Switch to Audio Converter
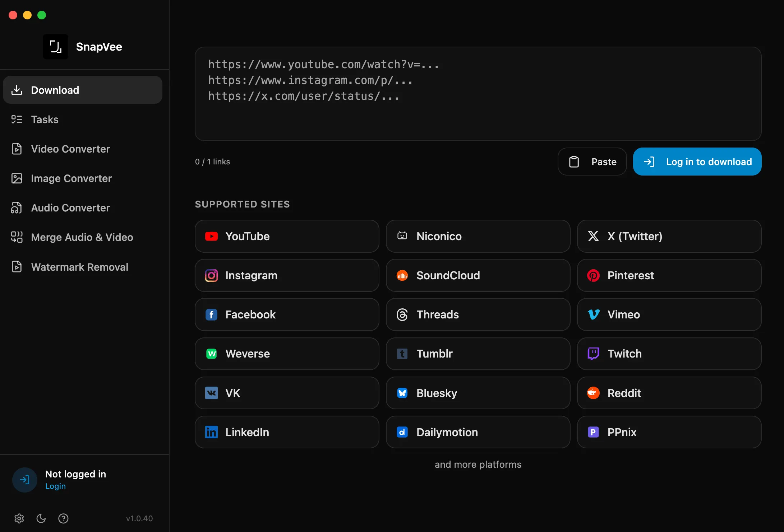The height and width of the screenshot is (532, 784). coord(83,207)
